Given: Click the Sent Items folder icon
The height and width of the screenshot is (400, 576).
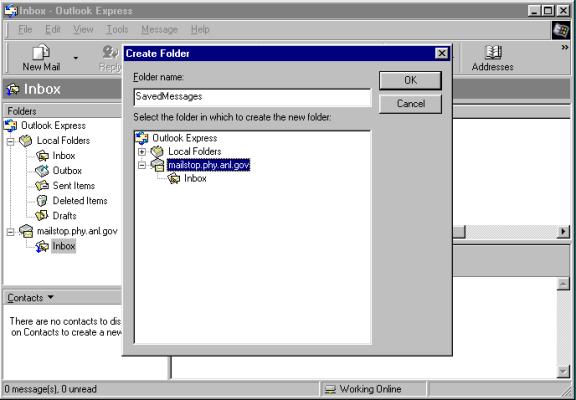Looking at the screenshot, I should 42,186.
